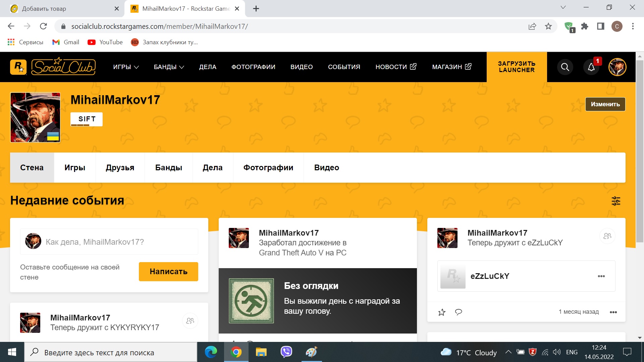Screen dimensions: 644x362
Task: Open the feed filter settings icon
Action: point(616,201)
